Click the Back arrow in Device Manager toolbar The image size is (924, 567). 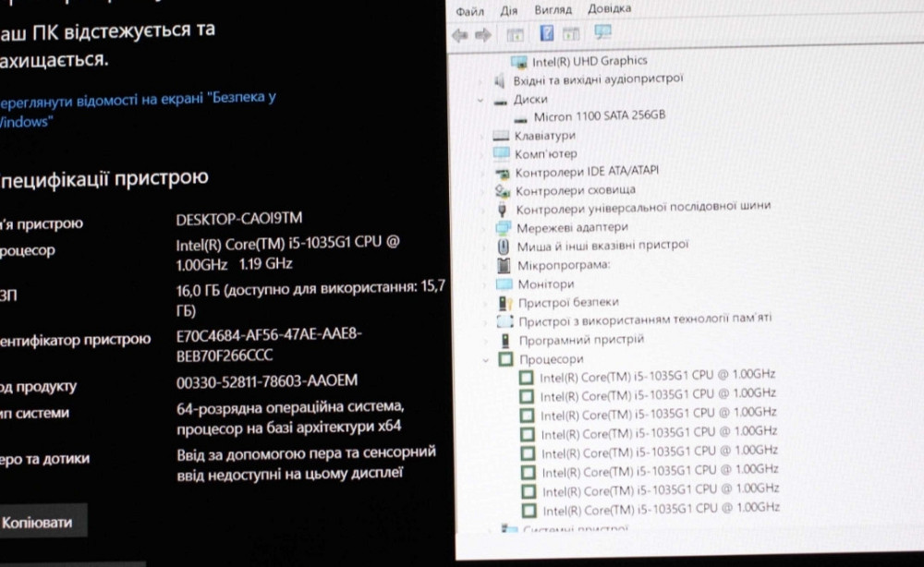[x=460, y=36]
